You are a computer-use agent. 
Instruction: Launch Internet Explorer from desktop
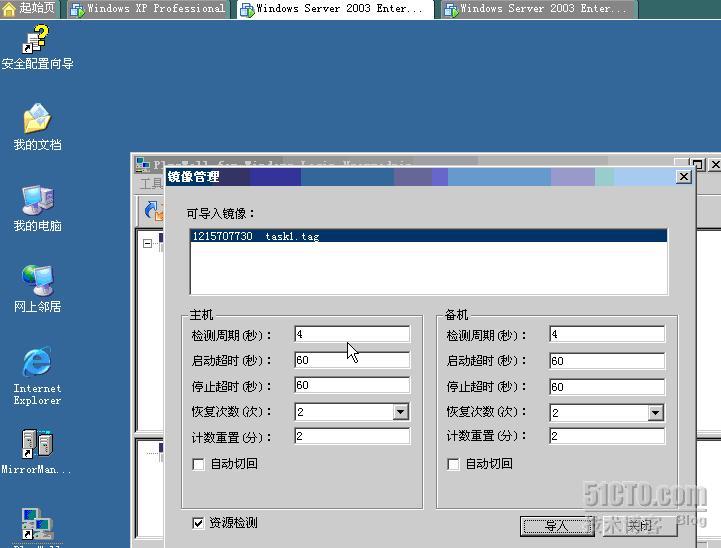tap(37, 376)
